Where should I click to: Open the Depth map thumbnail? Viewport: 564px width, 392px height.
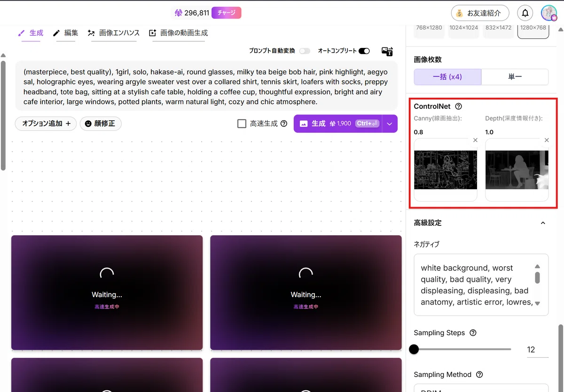click(517, 170)
